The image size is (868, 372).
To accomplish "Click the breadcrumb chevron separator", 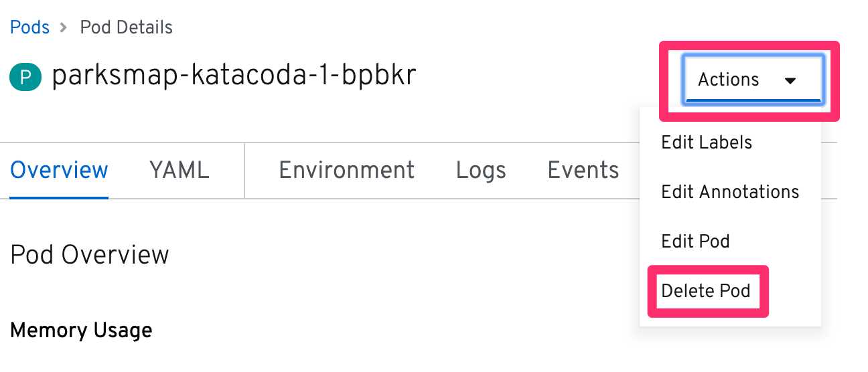I will (64, 28).
